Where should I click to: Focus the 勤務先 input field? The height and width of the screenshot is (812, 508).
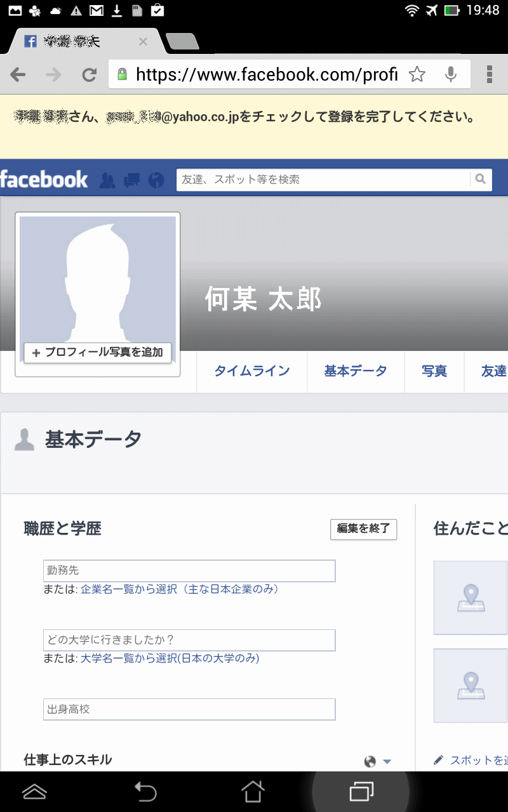(x=189, y=571)
